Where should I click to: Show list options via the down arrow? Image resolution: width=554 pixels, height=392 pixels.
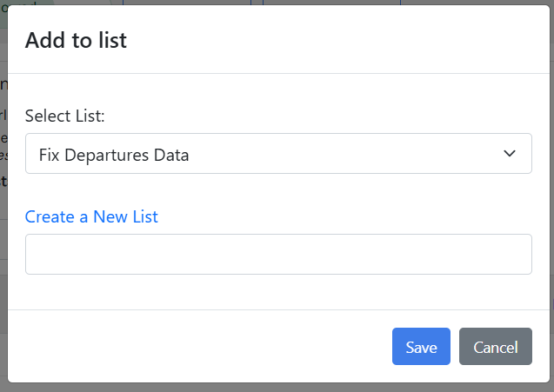point(510,154)
